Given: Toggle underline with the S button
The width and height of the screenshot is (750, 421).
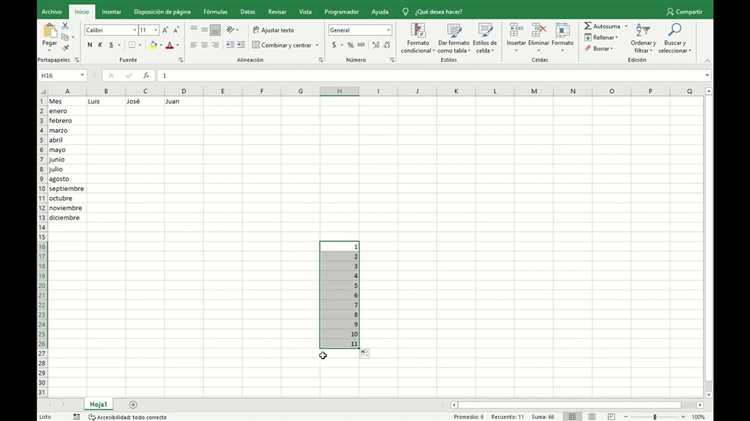Looking at the screenshot, I should [111, 45].
